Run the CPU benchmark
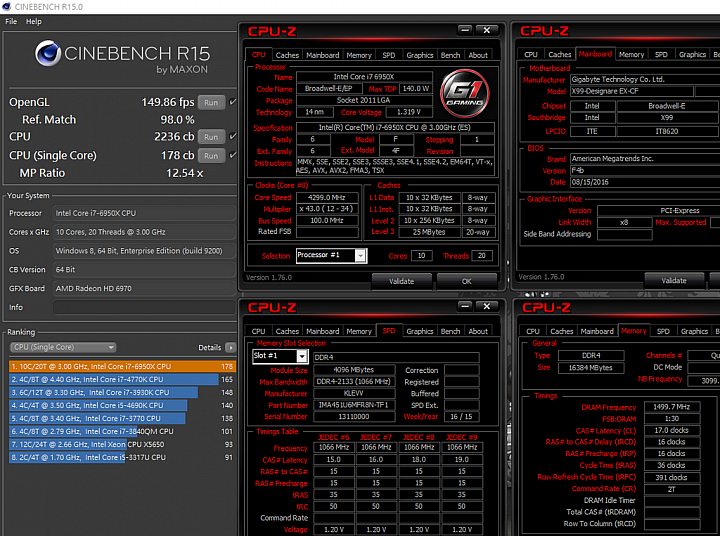This screenshot has width=720, height=536. (211, 137)
